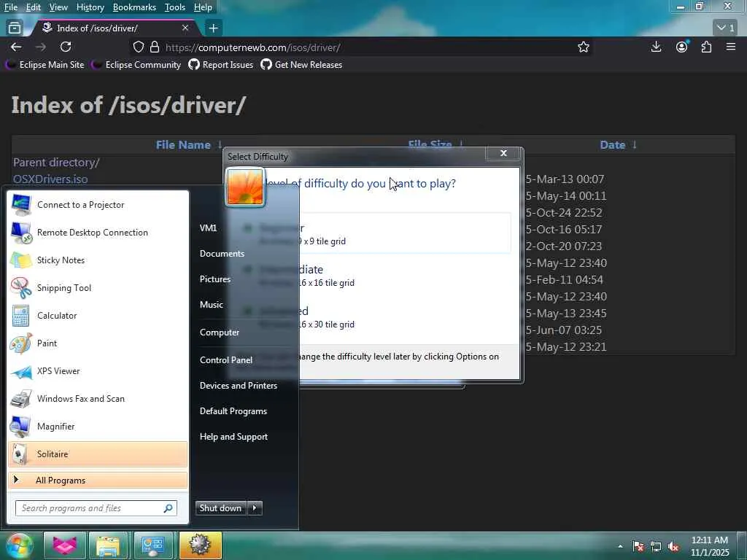Screen dimensions: 747x560
Task: Open Windows Explorer folder taskbar icon
Action: pos(108,545)
